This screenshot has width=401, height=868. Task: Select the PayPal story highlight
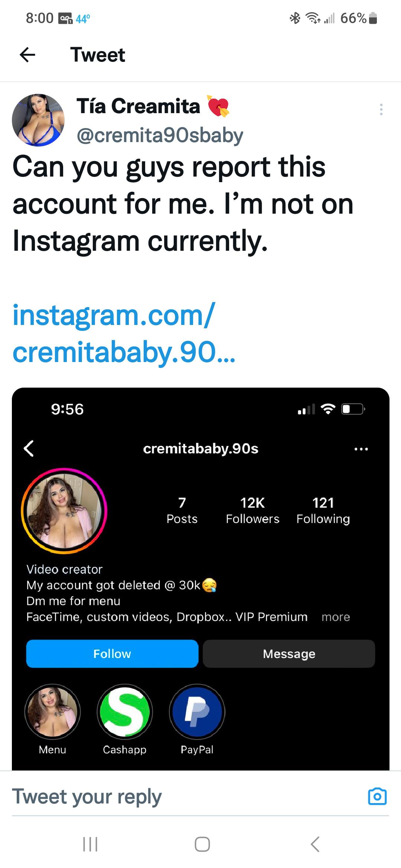coord(196,711)
